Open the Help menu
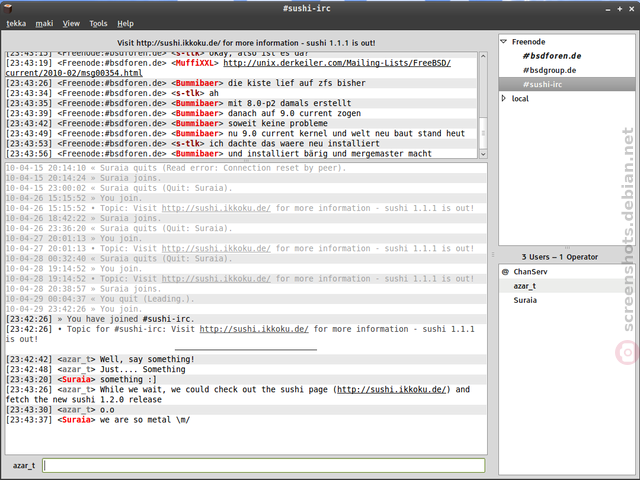Image resolution: width=640 pixels, height=480 pixels. click(x=125, y=24)
